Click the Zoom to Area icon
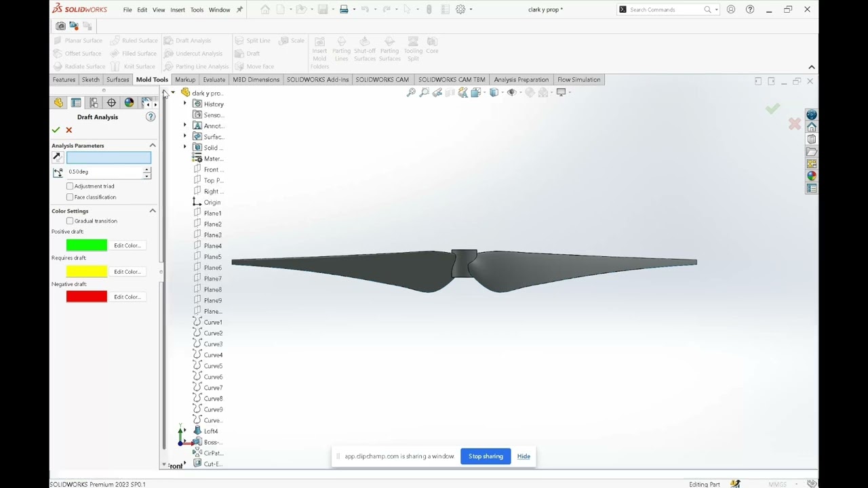Image resolution: width=868 pixels, height=488 pixels. pyautogui.click(x=424, y=92)
